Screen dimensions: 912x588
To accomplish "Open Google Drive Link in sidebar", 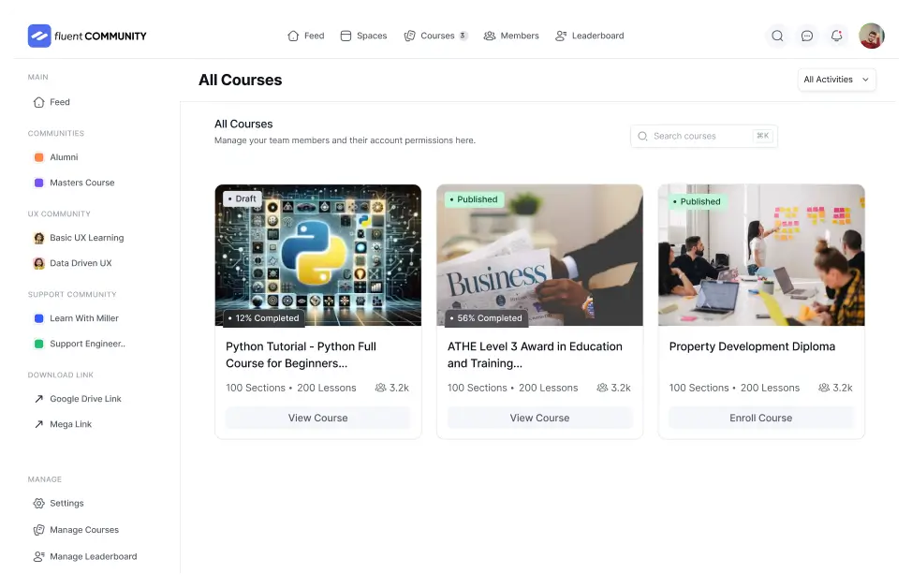I will 85,399.
